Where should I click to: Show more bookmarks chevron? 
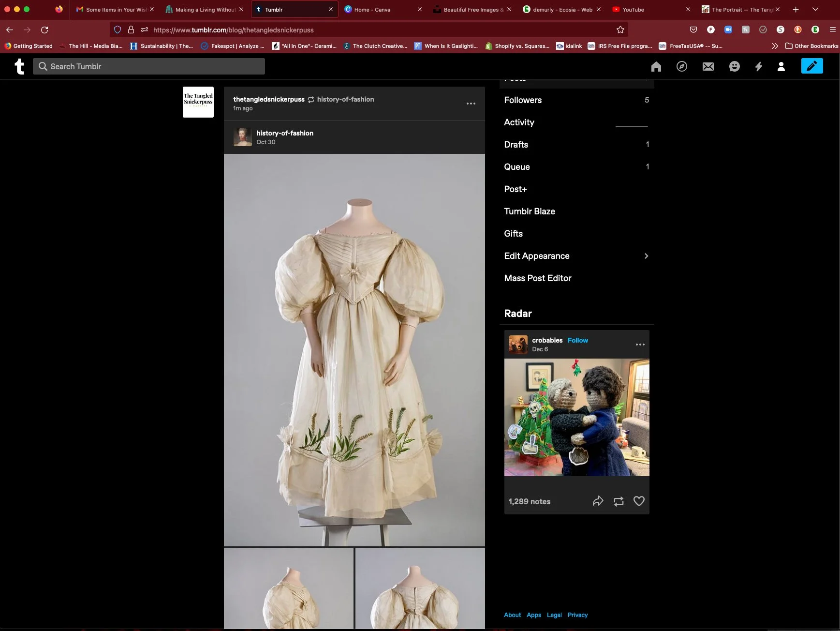coord(775,46)
